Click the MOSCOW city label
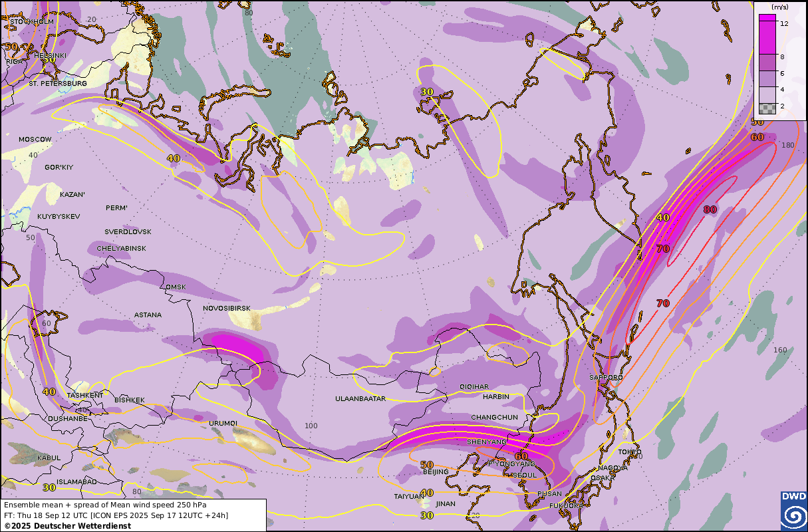Screen dimensions: 808x532 click(35, 140)
